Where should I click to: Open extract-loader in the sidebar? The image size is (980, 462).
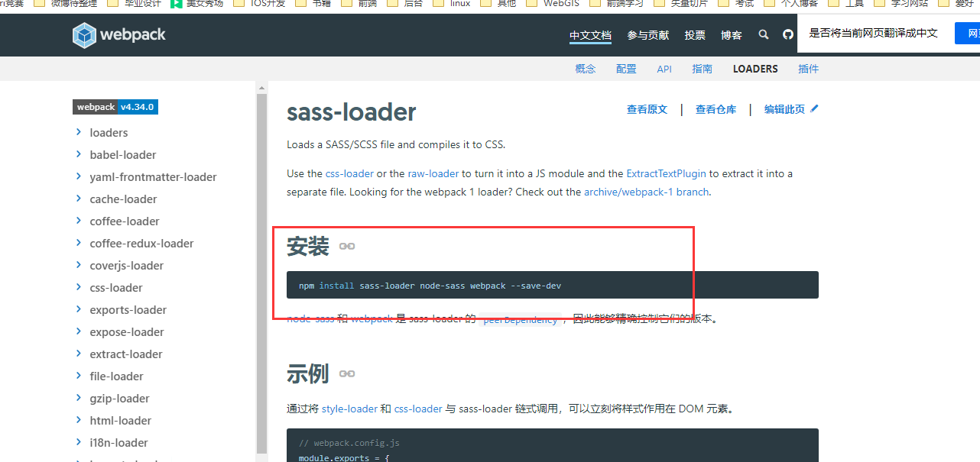coord(126,354)
